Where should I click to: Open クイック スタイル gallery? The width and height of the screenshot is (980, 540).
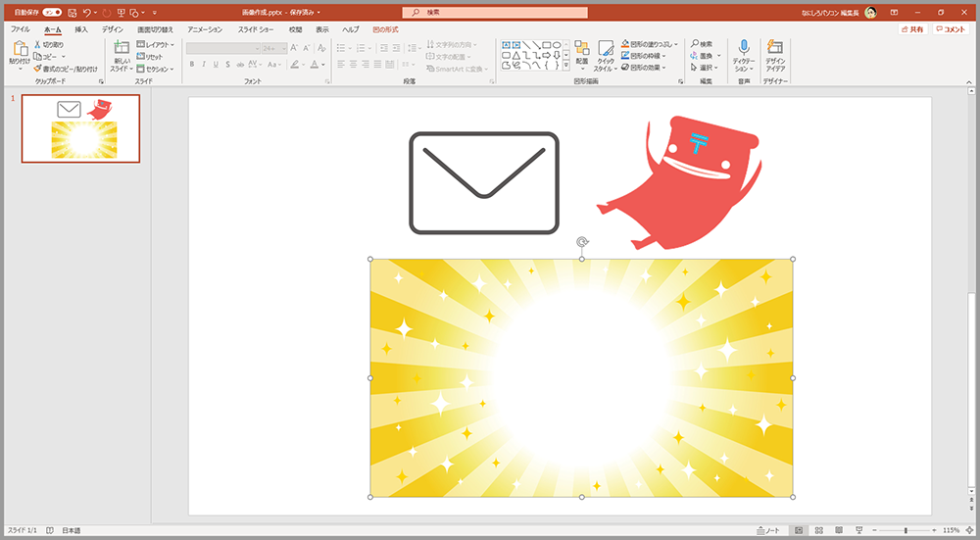pyautogui.click(x=606, y=56)
